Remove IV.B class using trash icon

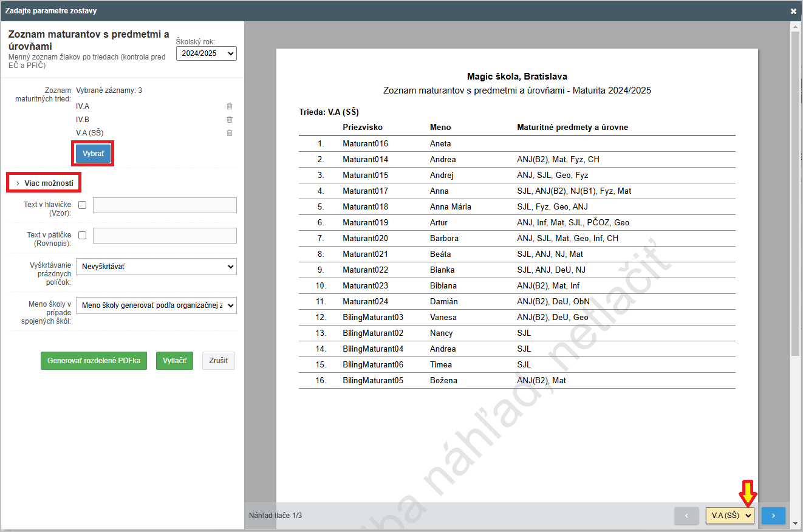tap(230, 120)
